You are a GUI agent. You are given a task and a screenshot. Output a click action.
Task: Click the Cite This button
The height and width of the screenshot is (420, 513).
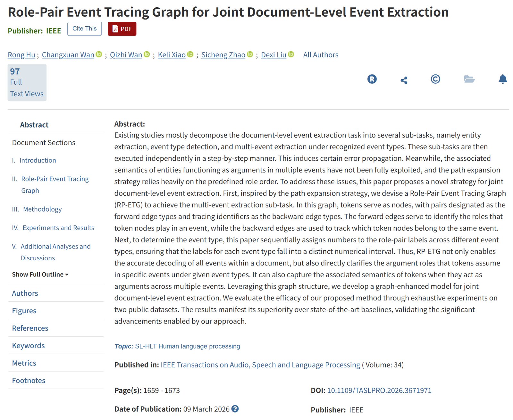pyautogui.click(x=85, y=29)
